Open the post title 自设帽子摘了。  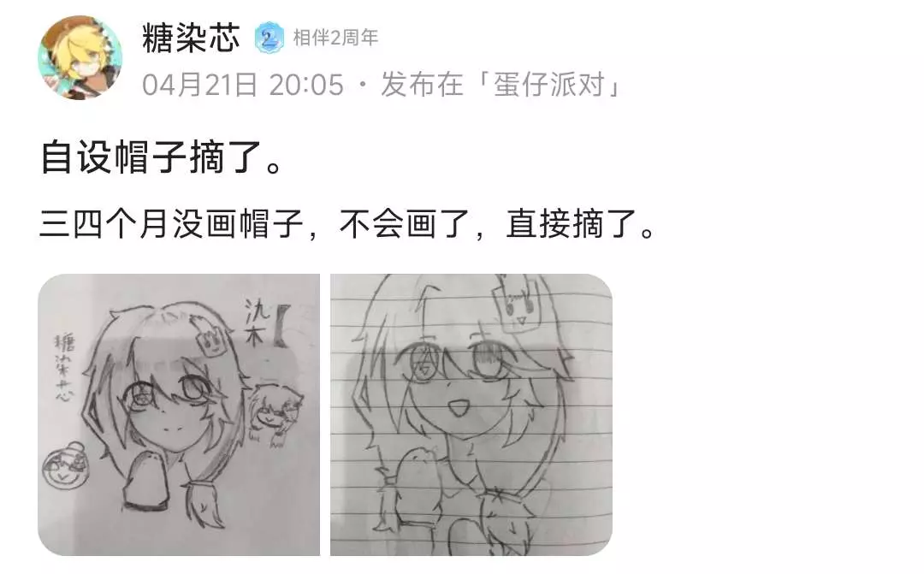pos(162,158)
